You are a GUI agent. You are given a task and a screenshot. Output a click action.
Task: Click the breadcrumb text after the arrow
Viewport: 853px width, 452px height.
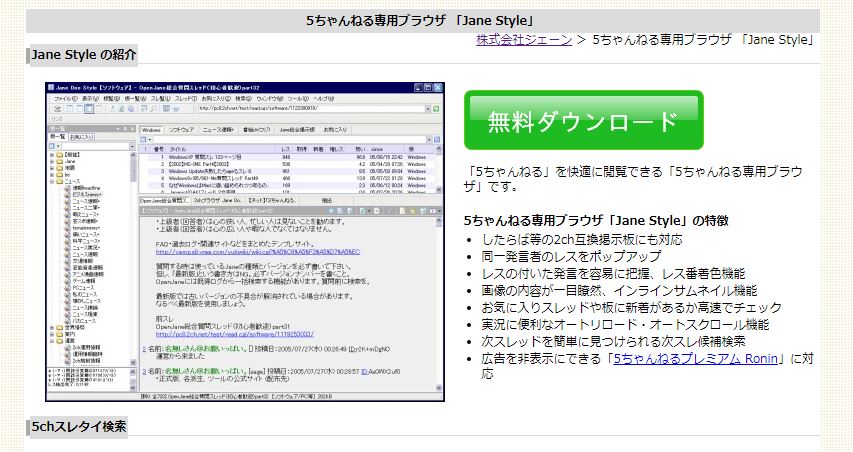[703, 40]
